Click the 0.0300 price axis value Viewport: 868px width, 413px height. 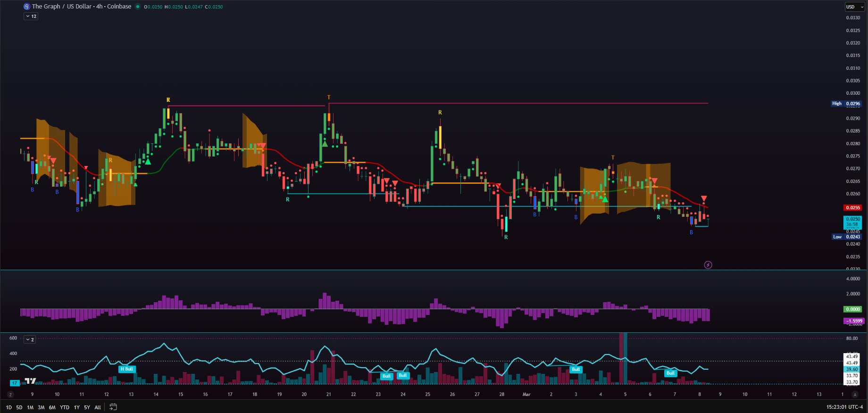[853, 93]
